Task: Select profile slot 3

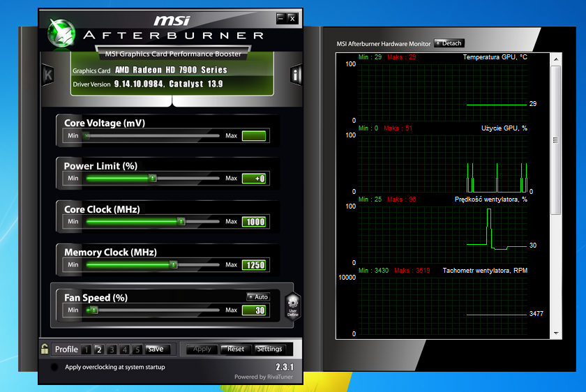Action: [x=112, y=349]
